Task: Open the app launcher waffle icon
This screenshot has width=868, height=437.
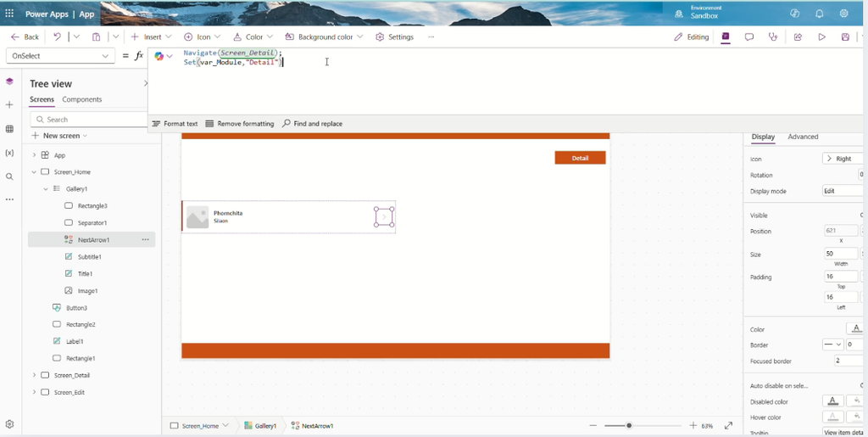Action: 9,14
